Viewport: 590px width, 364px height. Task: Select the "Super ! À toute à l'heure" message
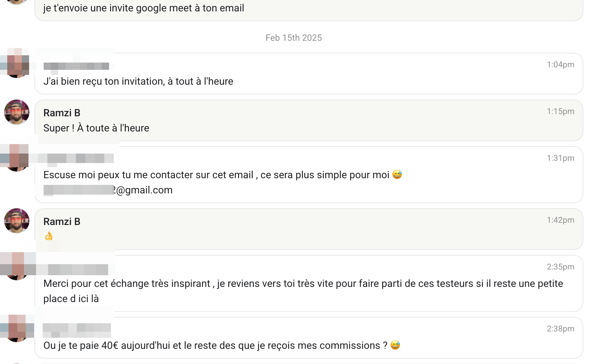96,128
